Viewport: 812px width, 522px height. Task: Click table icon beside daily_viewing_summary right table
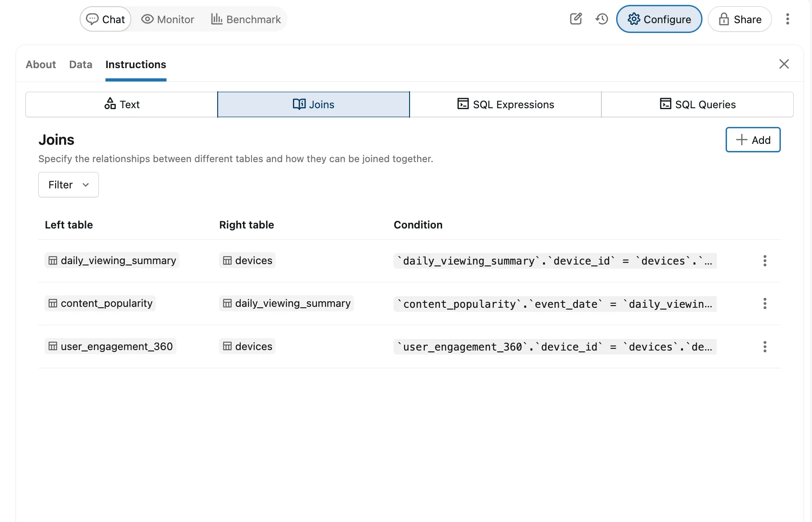click(x=227, y=303)
